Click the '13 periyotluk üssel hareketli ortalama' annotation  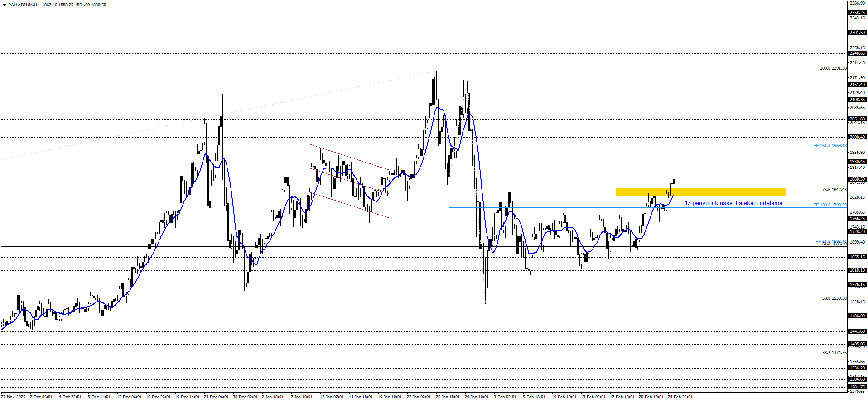[733, 203]
